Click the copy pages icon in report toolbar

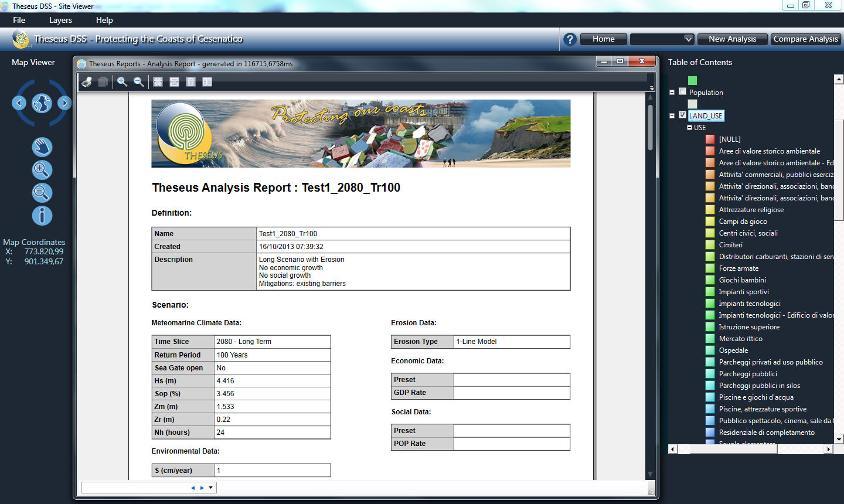click(103, 82)
